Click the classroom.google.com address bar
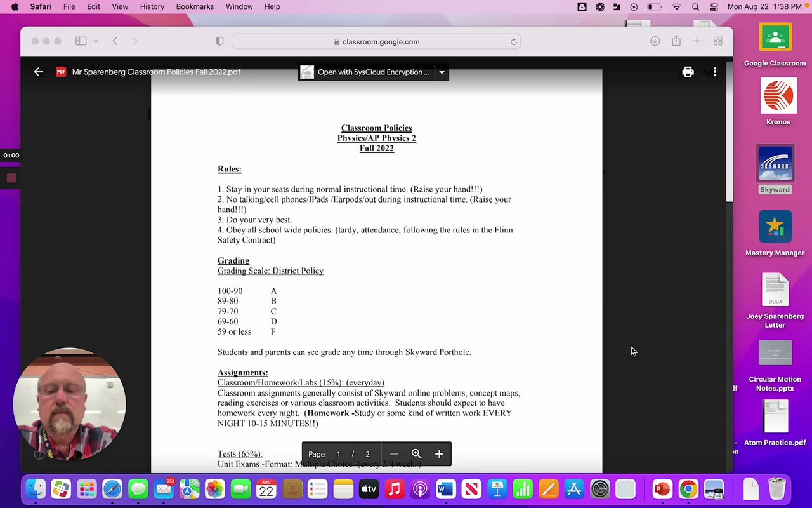The height and width of the screenshot is (508, 812). (377, 41)
